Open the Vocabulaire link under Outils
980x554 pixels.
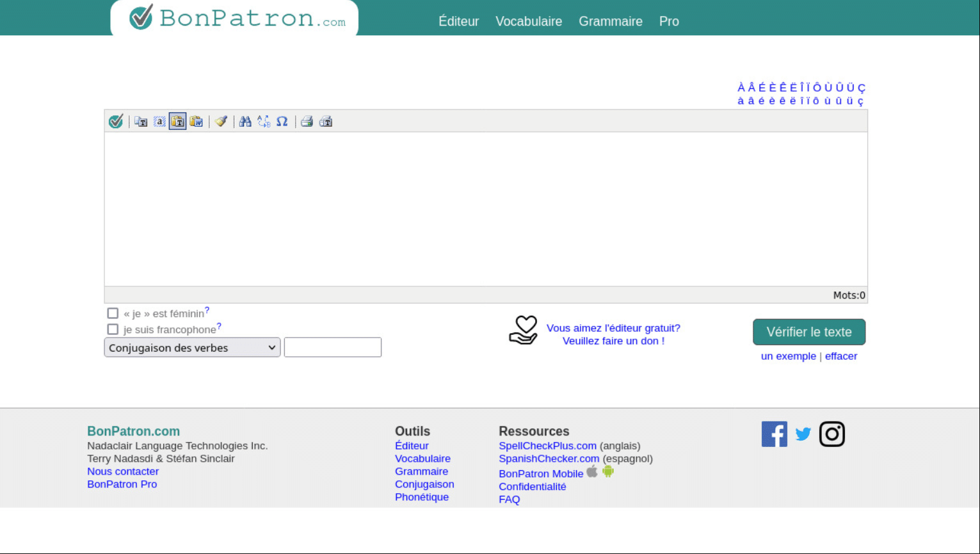point(422,459)
